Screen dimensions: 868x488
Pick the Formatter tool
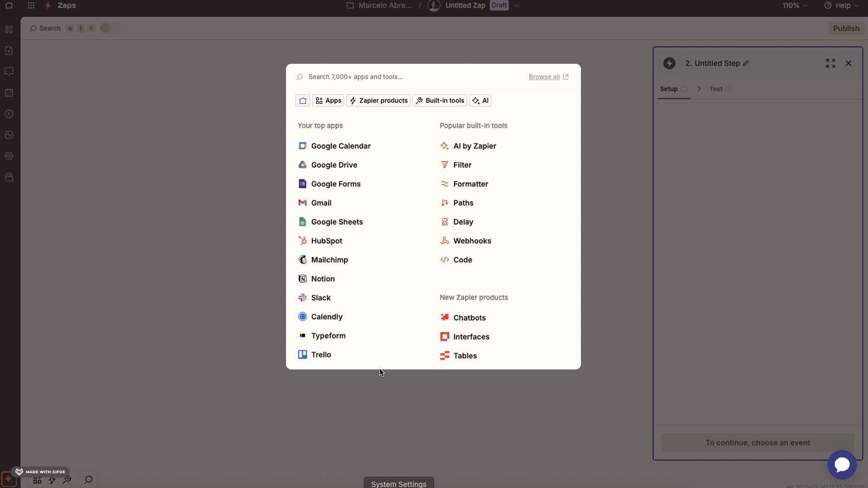471,184
